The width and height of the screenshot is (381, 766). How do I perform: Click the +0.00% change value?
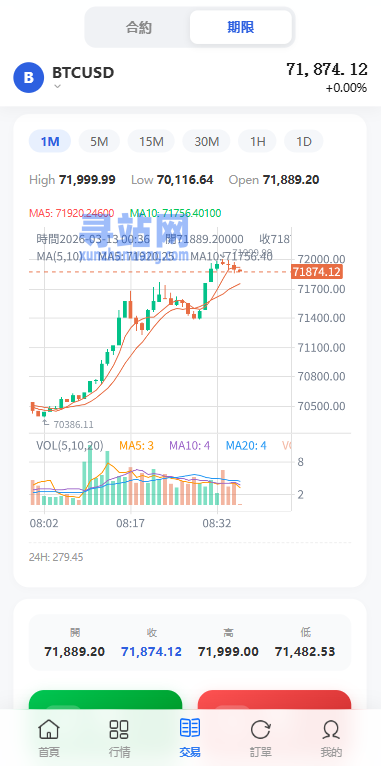[346, 88]
